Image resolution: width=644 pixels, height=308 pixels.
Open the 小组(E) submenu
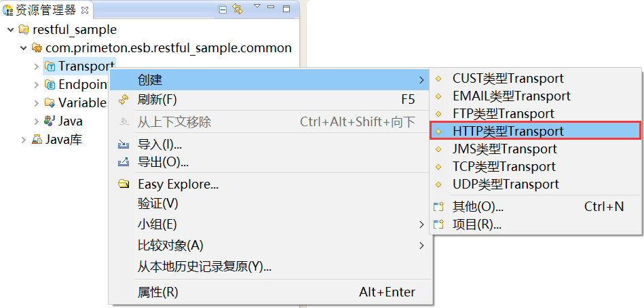coord(157,225)
